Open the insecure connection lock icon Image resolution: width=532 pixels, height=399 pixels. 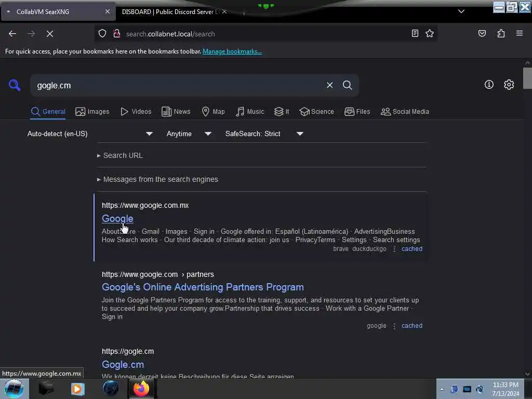coord(117,34)
